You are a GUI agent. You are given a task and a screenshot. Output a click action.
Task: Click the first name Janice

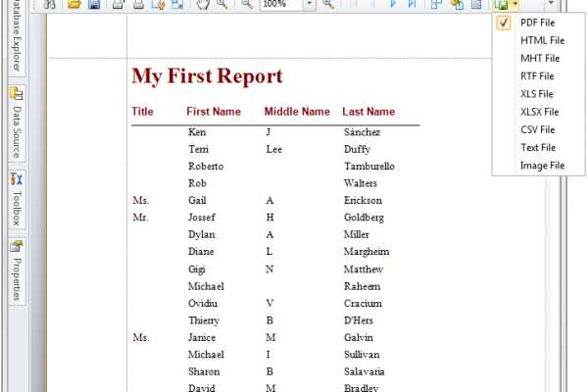(202, 337)
